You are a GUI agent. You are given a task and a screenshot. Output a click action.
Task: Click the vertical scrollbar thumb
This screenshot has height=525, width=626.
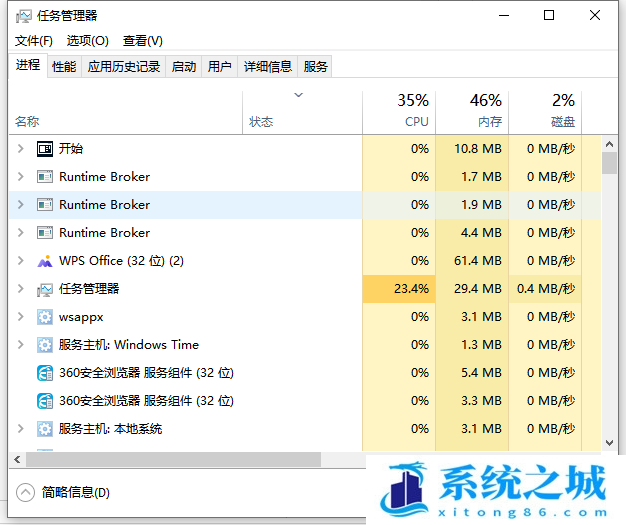[x=609, y=163]
